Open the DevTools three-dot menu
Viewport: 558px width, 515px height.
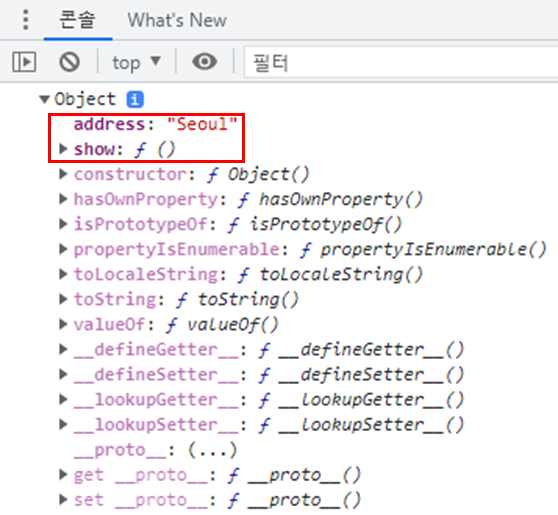pyautogui.click(x=26, y=20)
